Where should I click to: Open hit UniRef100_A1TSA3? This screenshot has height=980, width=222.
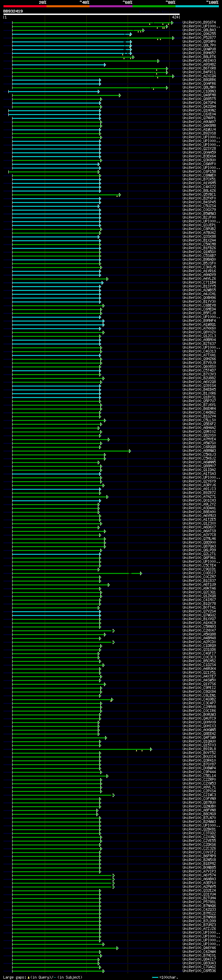click(x=199, y=473)
